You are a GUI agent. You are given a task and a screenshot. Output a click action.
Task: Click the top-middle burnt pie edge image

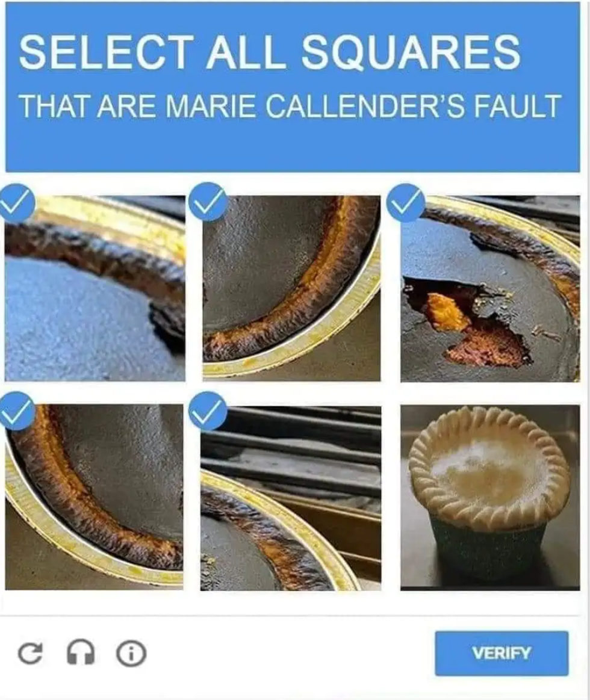[291, 288]
